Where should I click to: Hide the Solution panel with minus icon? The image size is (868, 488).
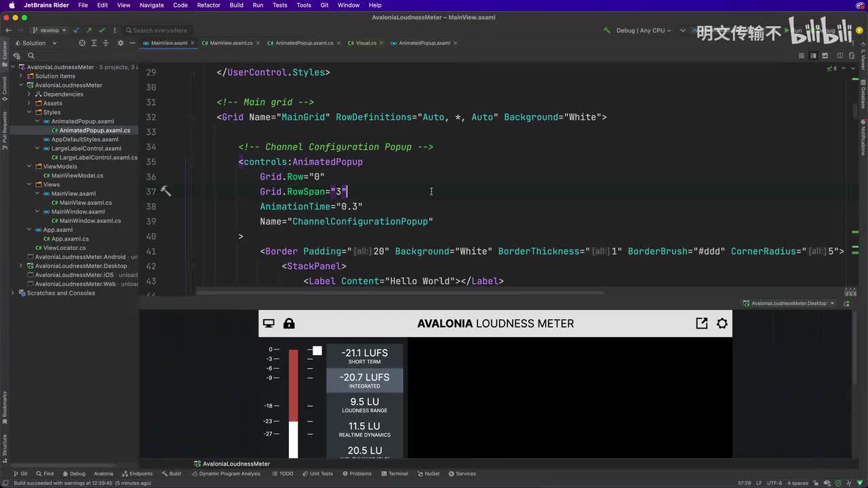coord(133,43)
